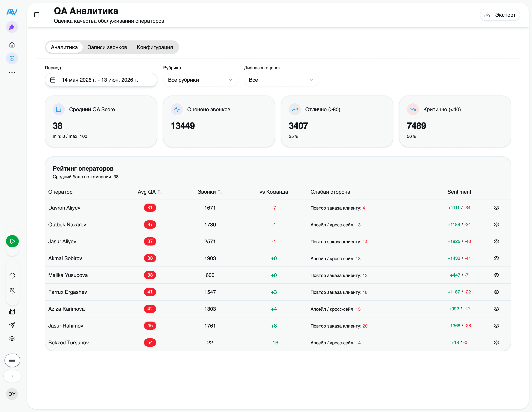Click the paper plane send icon
The height and width of the screenshot is (412, 532).
click(x=12, y=325)
